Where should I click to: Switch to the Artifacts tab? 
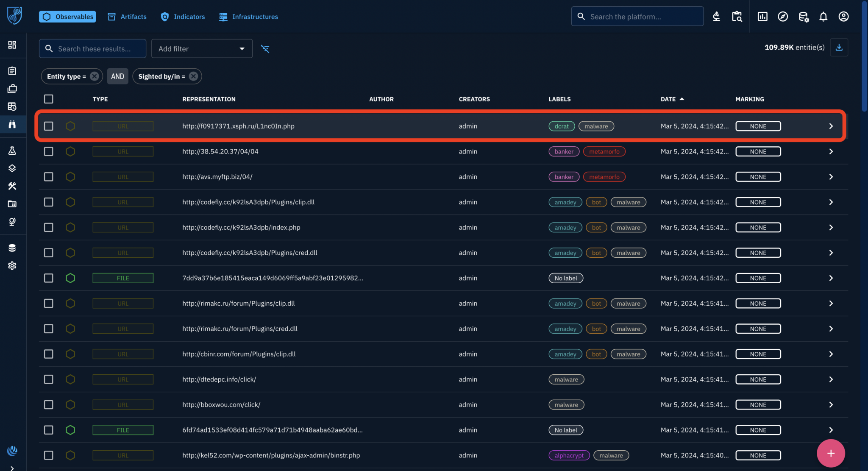click(x=127, y=17)
